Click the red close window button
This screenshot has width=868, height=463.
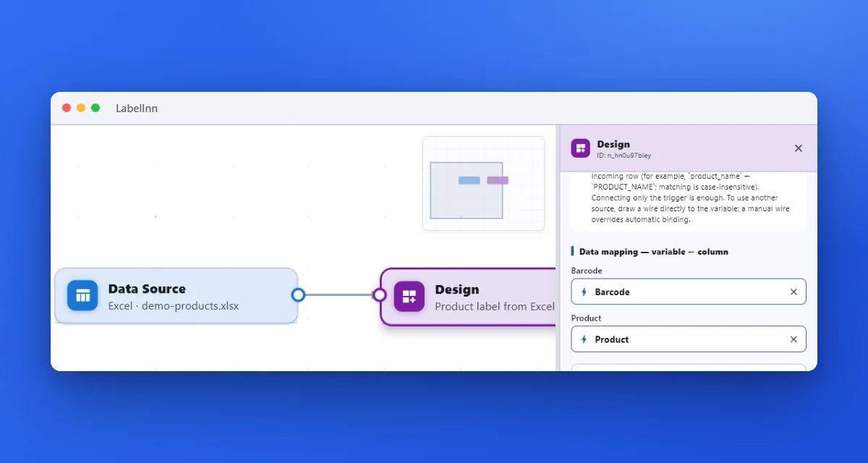click(x=67, y=108)
